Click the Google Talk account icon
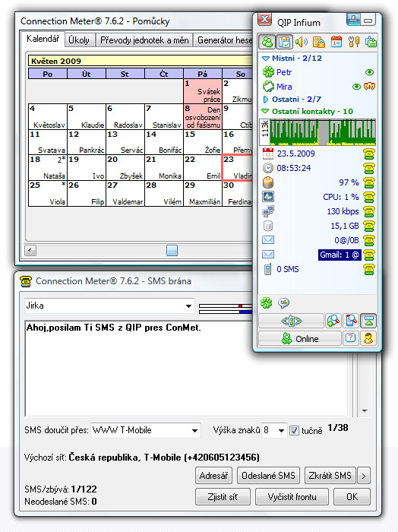 283,302
